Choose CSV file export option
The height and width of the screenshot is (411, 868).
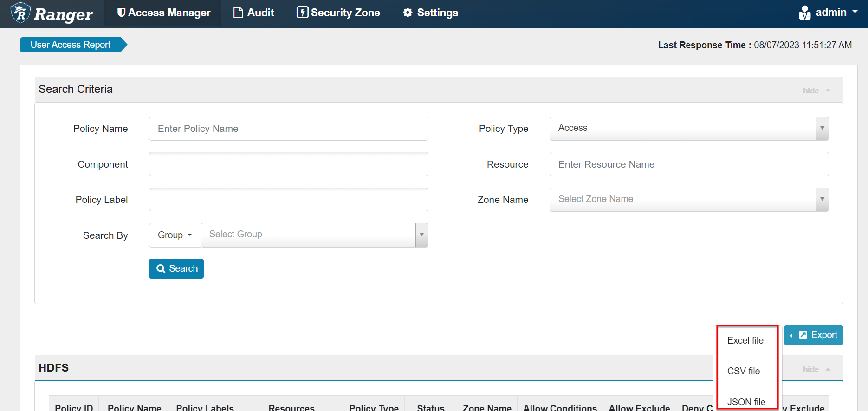pyautogui.click(x=744, y=371)
